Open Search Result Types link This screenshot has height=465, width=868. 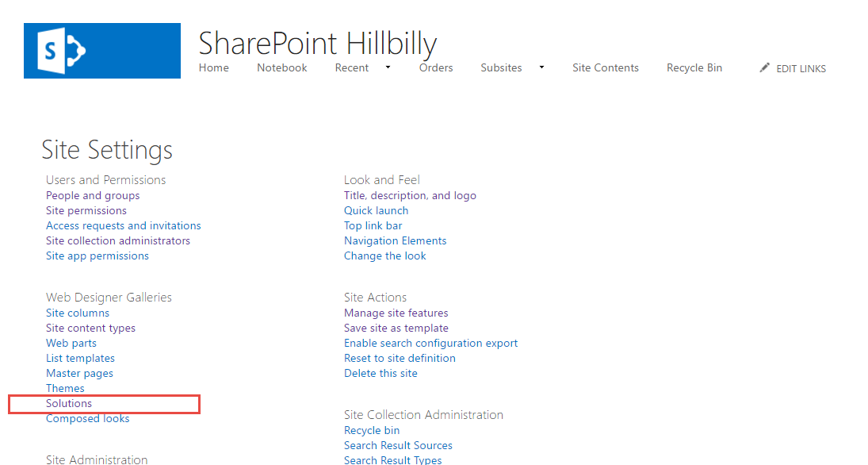[x=392, y=460]
